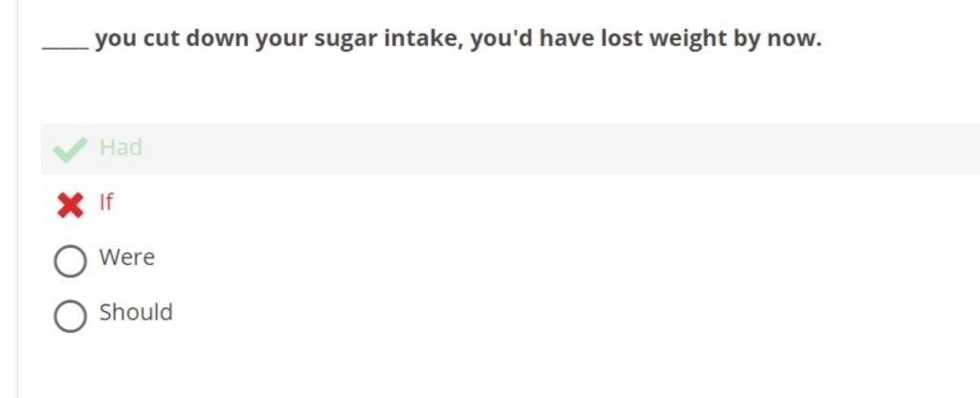Choose the Were option label
The image size is (980, 398).
point(127,256)
